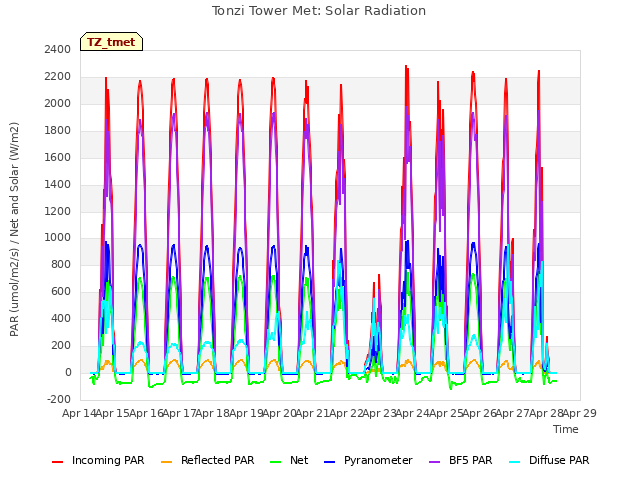Click the x-axis date label Apr 25

coord(447,413)
